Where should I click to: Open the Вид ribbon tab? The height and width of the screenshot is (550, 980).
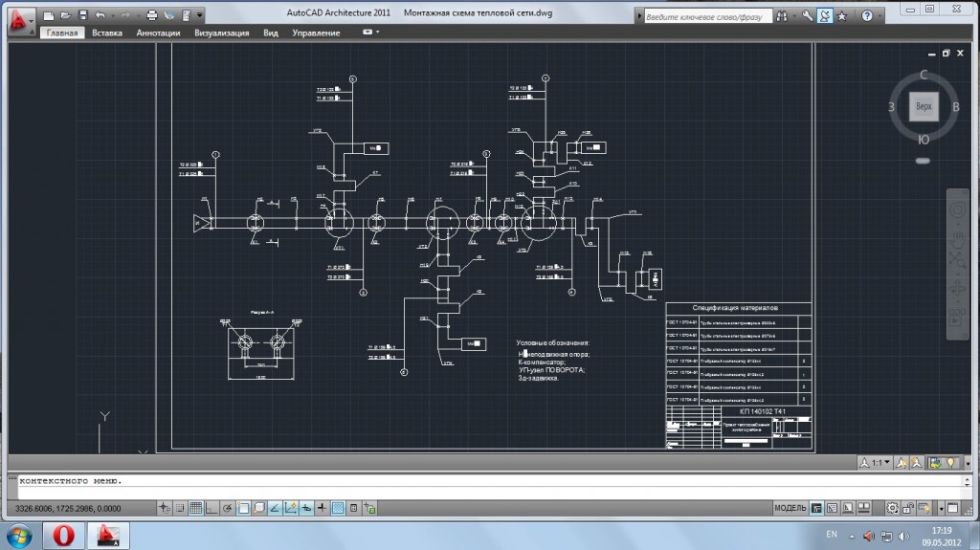271,33
